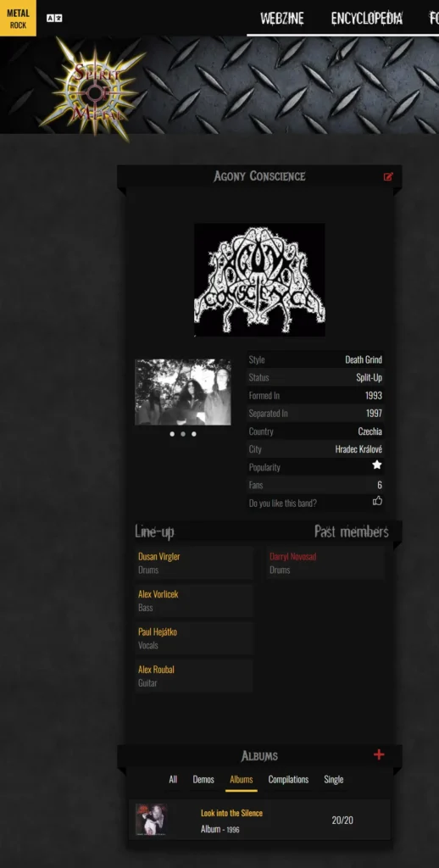Open Paul Hejátko's profile
The height and width of the screenshot is (868, 439).
(158, 632)
